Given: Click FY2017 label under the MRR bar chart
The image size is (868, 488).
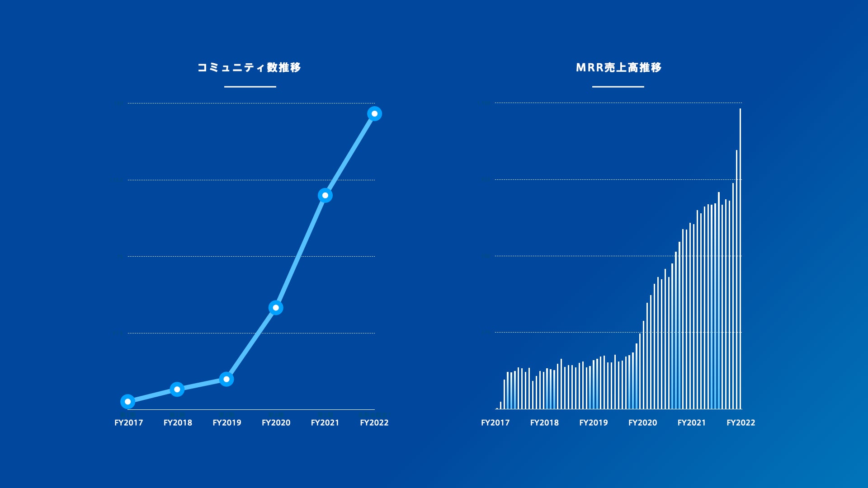Looking at the screenshot, I should (x=495, y=423).
